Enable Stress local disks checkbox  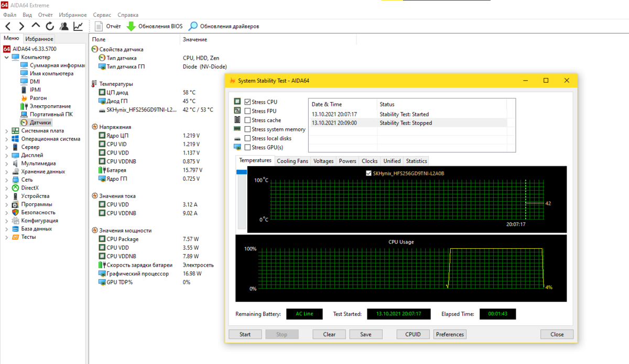click(x=247, y=138)
